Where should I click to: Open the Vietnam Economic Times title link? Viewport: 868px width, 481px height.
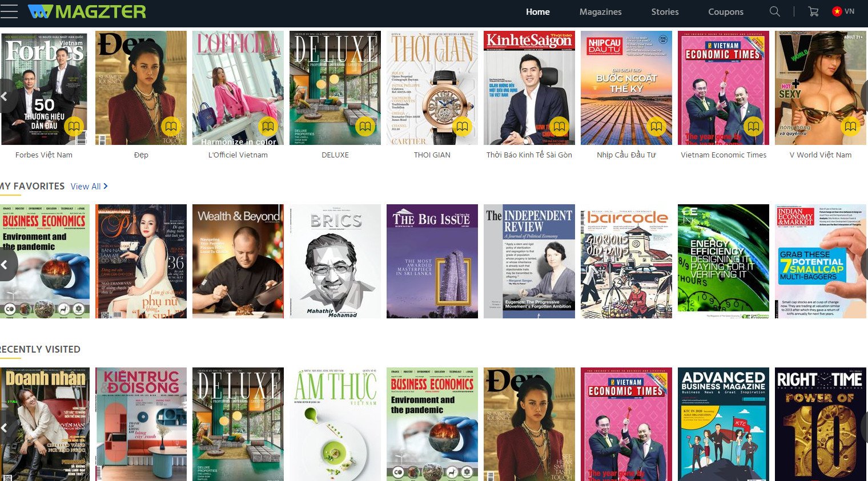723,155
